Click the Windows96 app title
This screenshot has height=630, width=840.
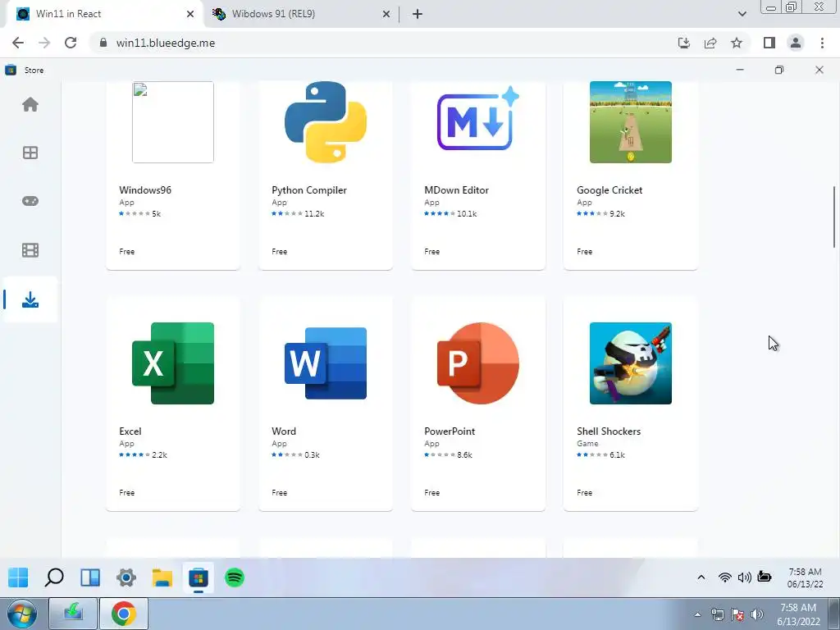pos(145,190)
